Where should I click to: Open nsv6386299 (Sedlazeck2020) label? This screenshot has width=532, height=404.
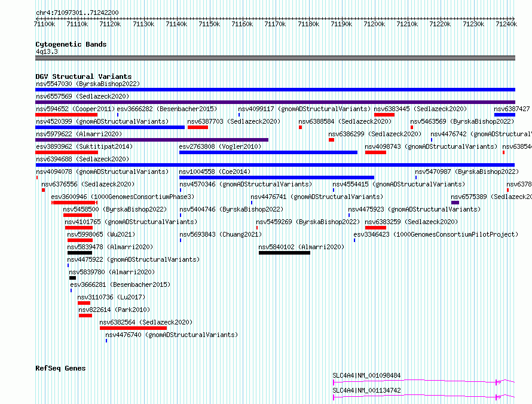click(375, 134)
